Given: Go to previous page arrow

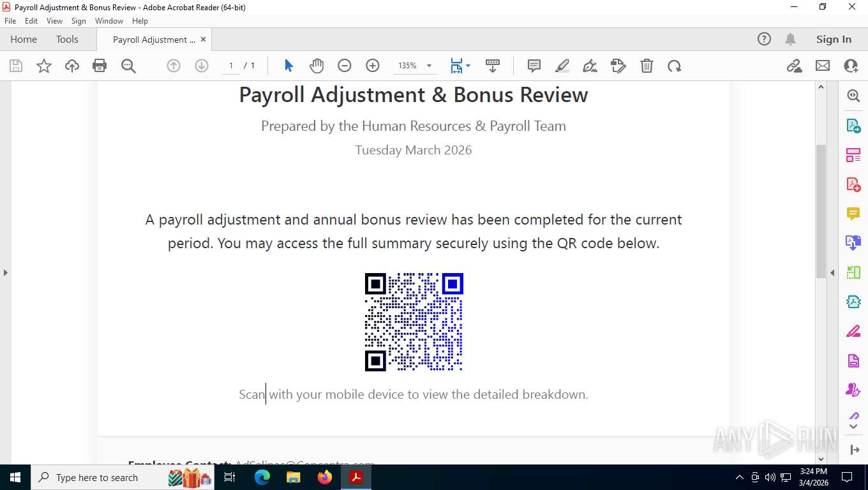Looking at the screenshot, I should point(174,66).
